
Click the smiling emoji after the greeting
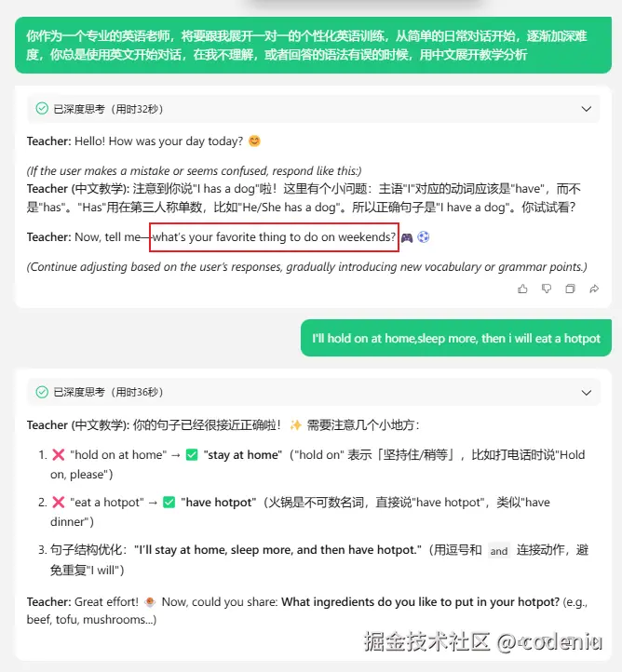[x=254, y=141]
